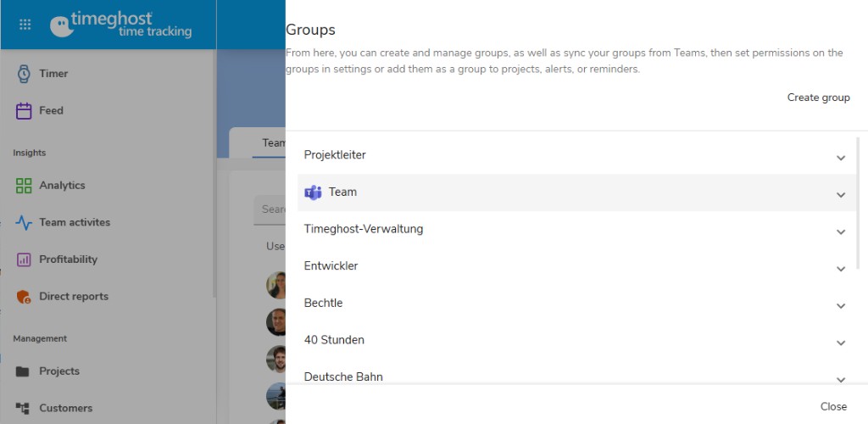Image resolution: width=868 pixels, height=424 pixels.
Task: Open the app launcher grid icon
Action: (25, 25)
